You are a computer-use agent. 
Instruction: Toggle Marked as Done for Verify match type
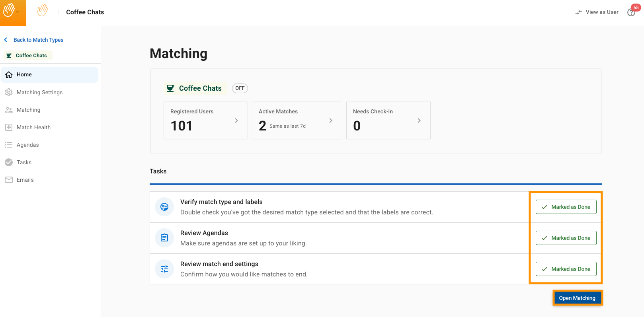click(x=566, y=207)
